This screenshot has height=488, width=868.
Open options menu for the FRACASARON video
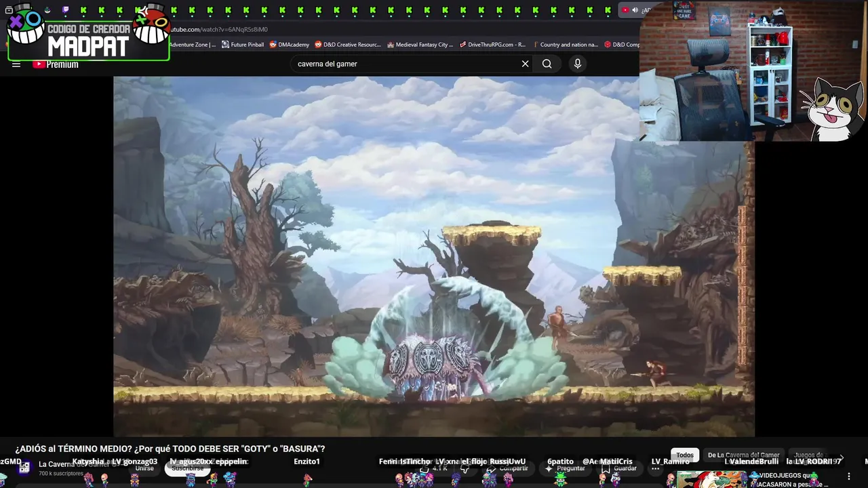click(x=848, y=476)
